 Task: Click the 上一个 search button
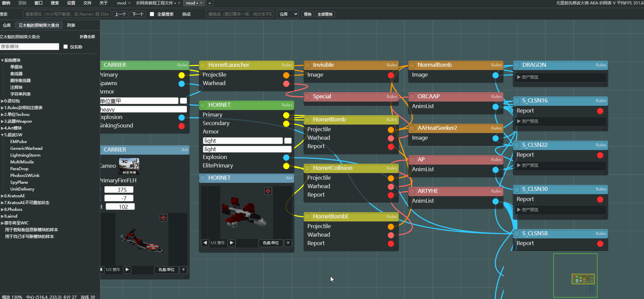120,14
